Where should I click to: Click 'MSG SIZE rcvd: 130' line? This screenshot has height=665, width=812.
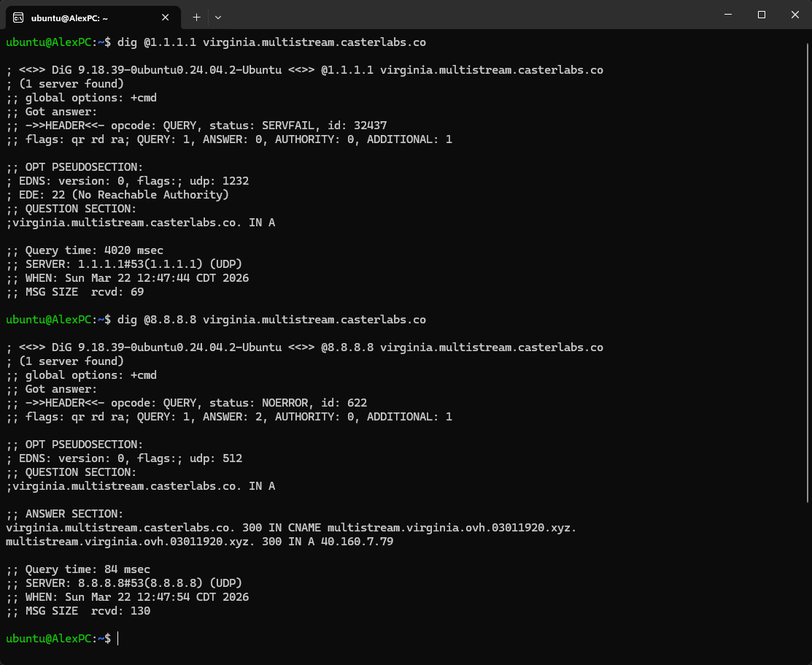(77, 611)
